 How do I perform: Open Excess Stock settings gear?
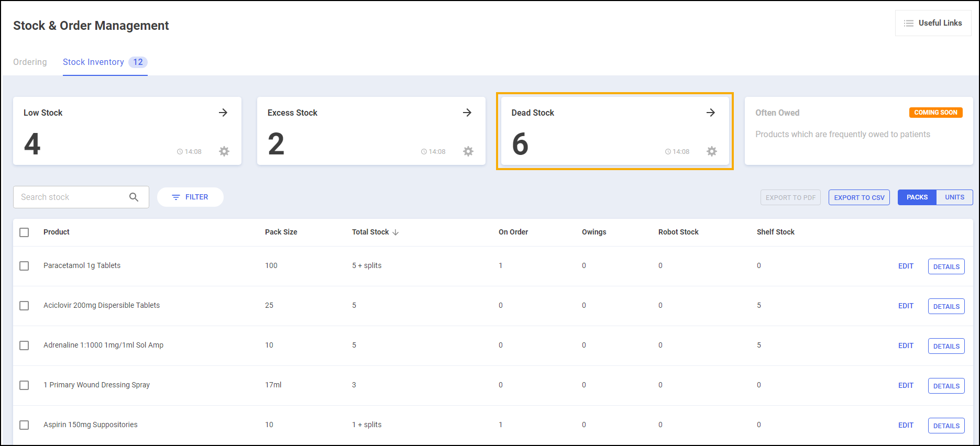pyautogui.click(x=468, y=151)
